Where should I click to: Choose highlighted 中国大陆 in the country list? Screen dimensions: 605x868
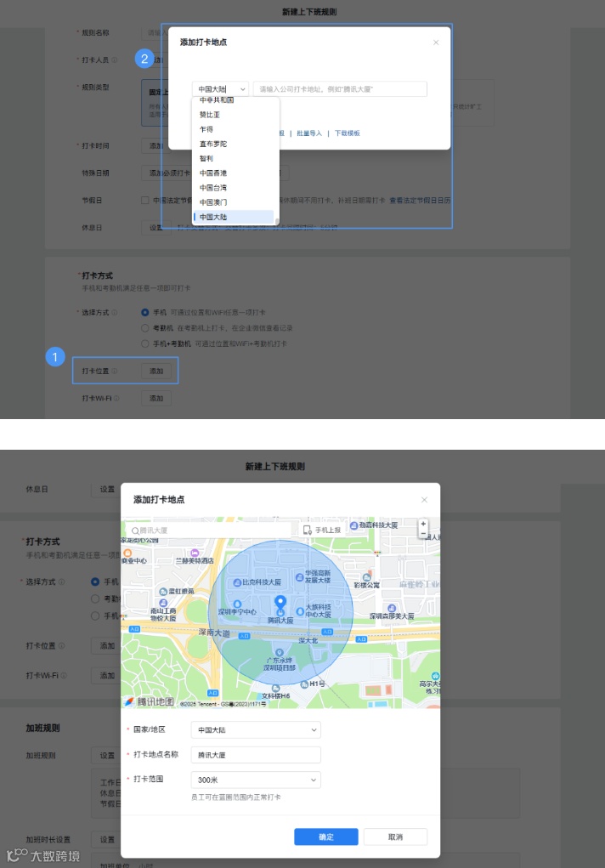pyautogui.click(x=233, y=217)
